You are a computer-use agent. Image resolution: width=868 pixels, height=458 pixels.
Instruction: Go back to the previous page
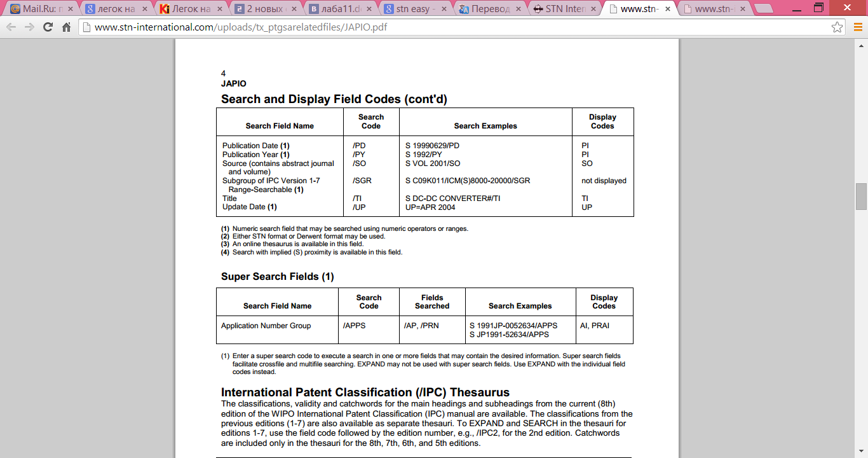pyautogui.click(x=11, y=27)
